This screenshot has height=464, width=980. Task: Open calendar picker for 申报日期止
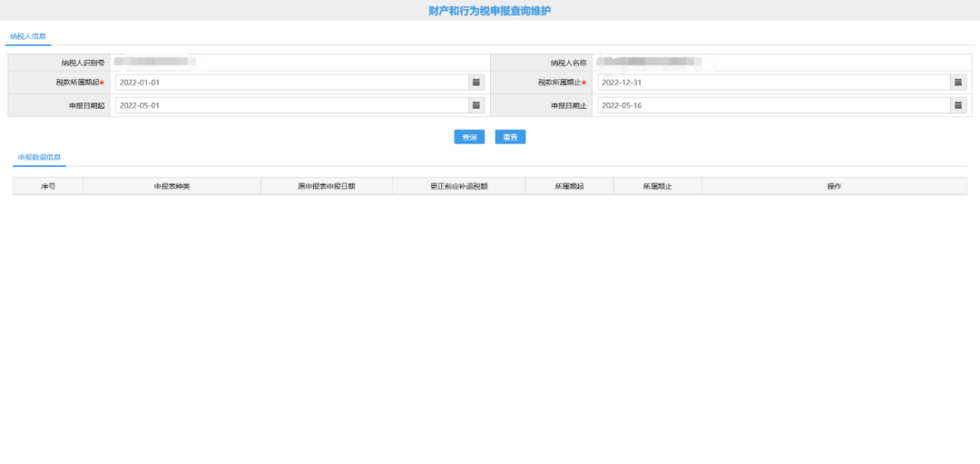(957, 105)
